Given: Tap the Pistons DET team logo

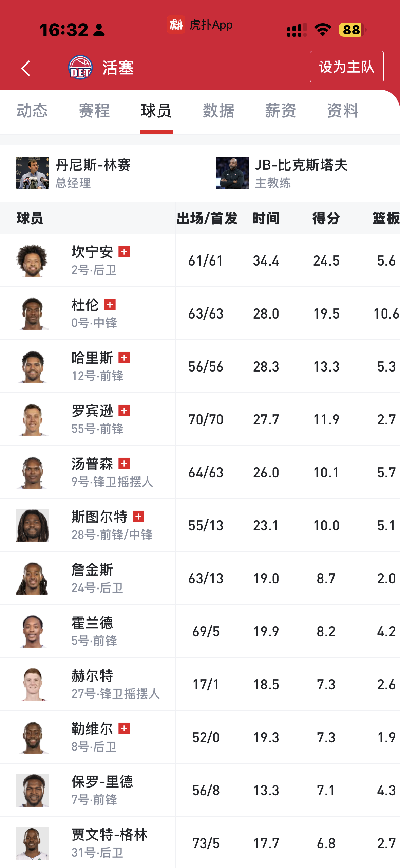Looking at the screenshot, I should 80,67.
